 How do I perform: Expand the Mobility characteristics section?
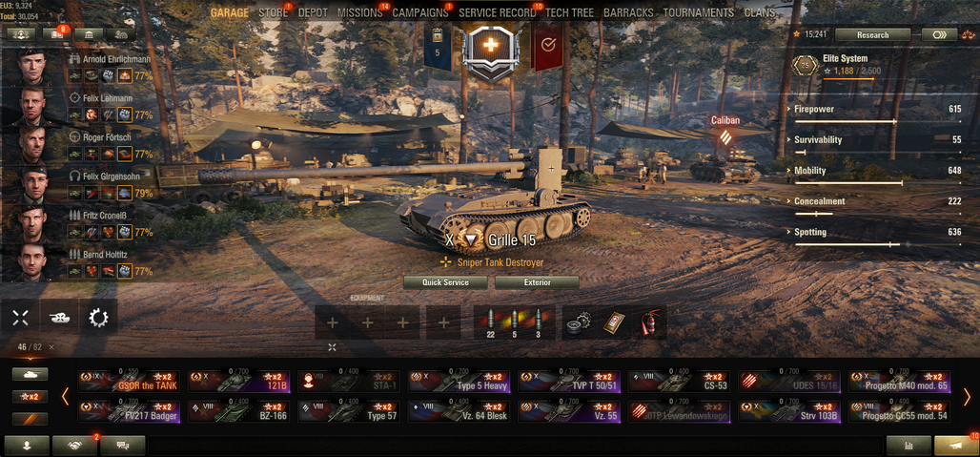tap(875, 171)
